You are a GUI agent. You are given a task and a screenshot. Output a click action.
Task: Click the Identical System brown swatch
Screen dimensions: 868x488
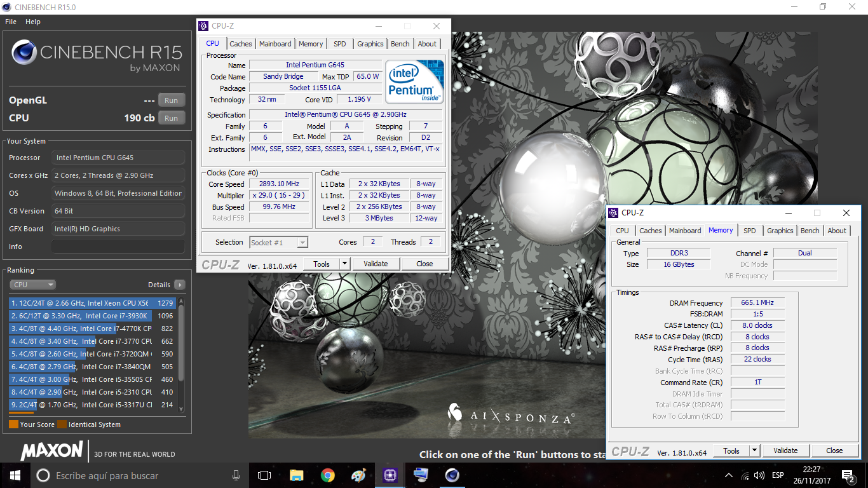tap(62, 424)
